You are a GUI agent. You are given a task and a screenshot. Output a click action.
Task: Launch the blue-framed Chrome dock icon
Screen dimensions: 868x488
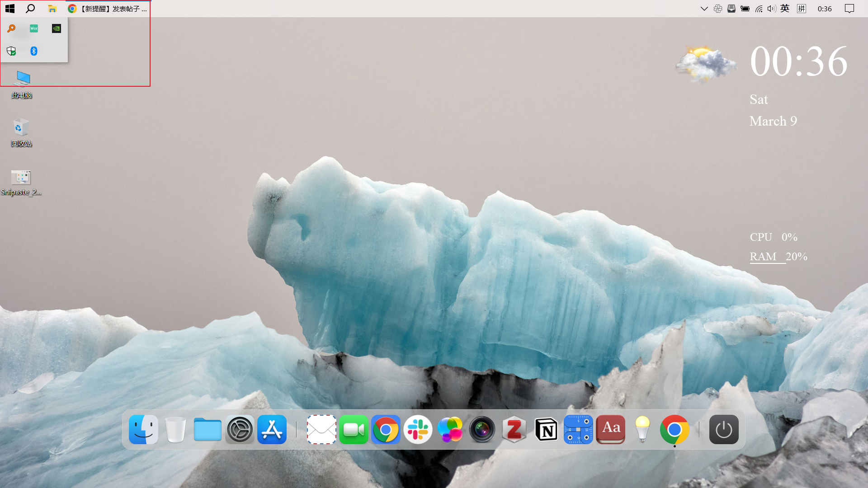[x=386, y=429]
